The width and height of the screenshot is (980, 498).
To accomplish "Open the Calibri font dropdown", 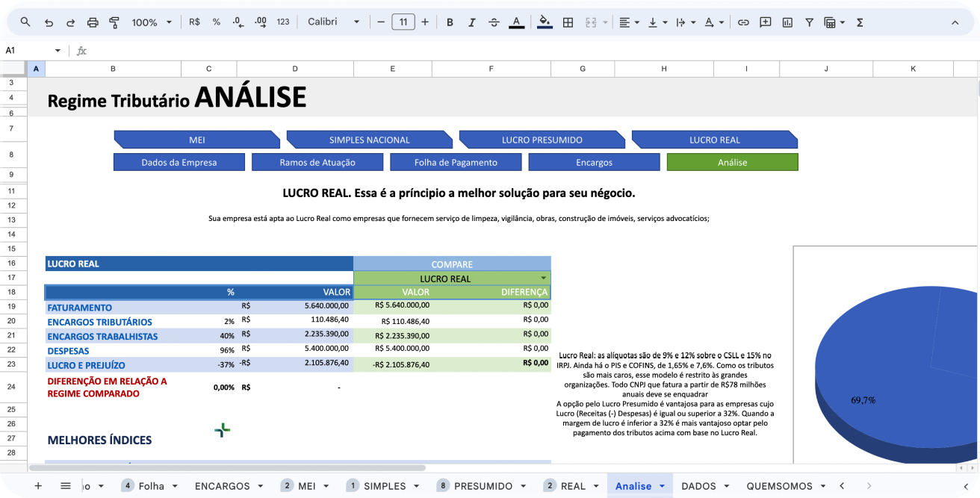I will tap(334, 22).
